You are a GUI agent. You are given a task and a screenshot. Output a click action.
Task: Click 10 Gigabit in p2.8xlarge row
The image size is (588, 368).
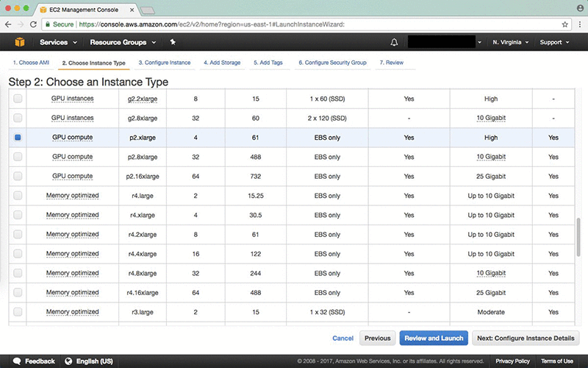click(x=491, y=157)
